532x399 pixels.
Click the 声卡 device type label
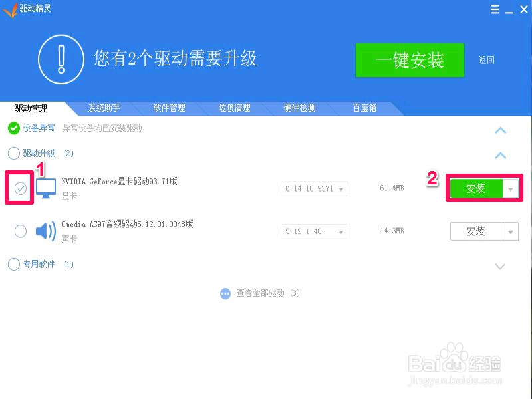[69, 239]
